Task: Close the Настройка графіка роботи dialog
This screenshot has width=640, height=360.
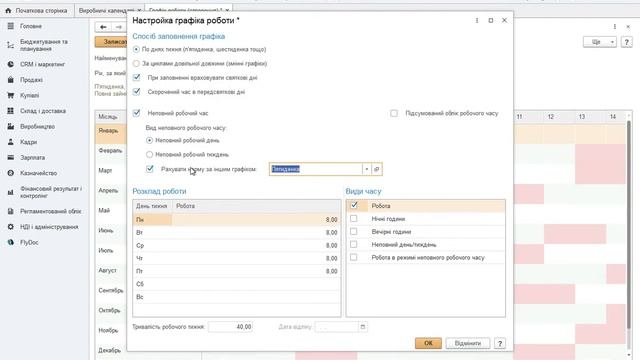Action: [504, 20]
